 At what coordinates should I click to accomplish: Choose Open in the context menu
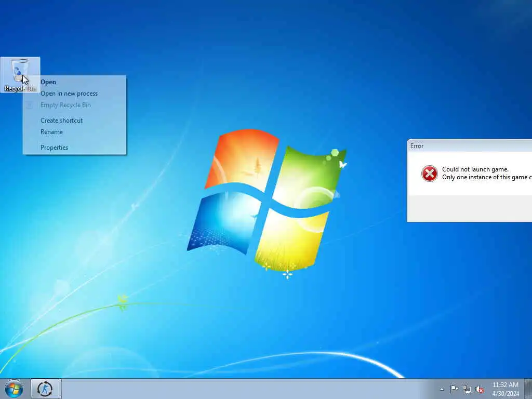coord(74,82)
